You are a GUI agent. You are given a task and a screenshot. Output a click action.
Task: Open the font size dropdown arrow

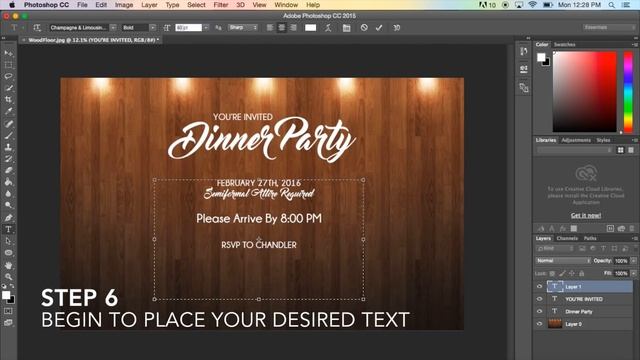click(206, 28)
